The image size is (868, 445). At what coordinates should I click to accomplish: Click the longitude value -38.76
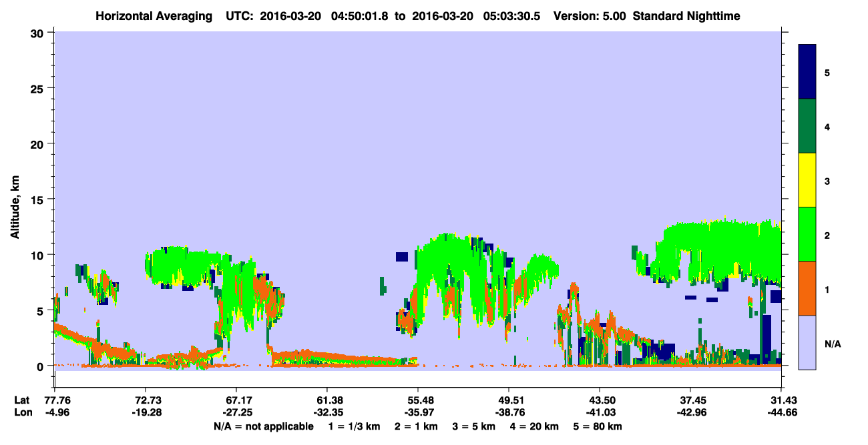coord(509,412)
